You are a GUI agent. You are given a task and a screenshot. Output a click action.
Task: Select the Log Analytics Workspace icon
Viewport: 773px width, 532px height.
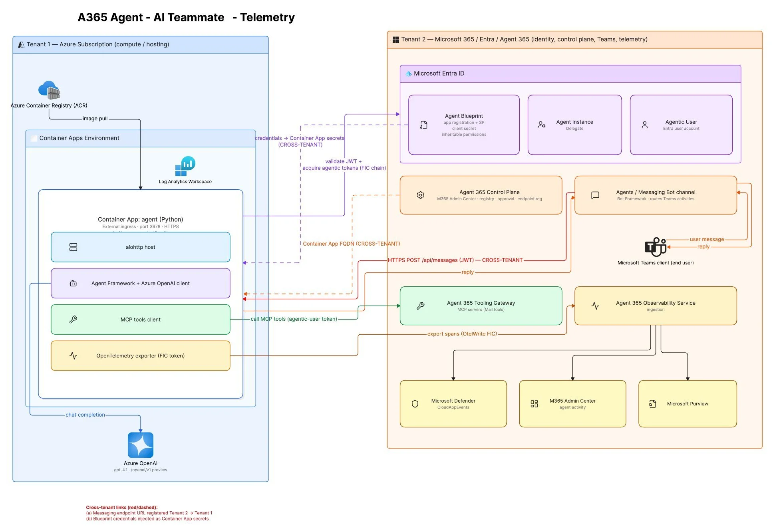pos(185,166)
